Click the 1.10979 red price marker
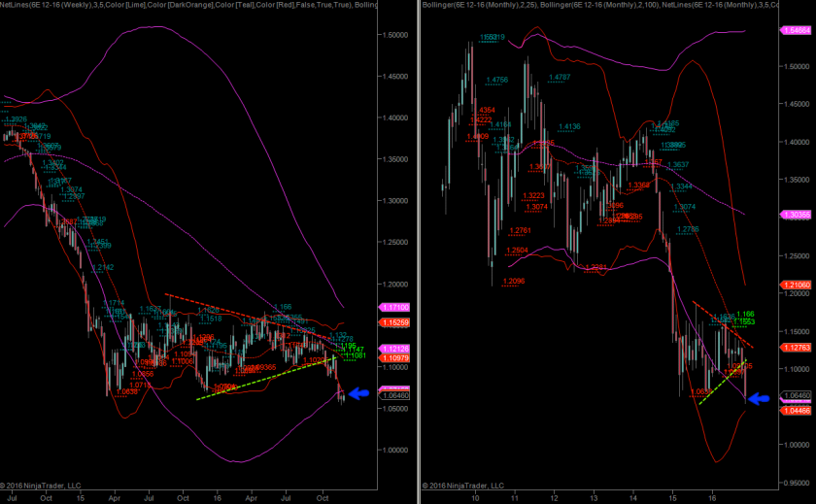The width and height of the screenshot is (816, 504). tap(391, 359)
